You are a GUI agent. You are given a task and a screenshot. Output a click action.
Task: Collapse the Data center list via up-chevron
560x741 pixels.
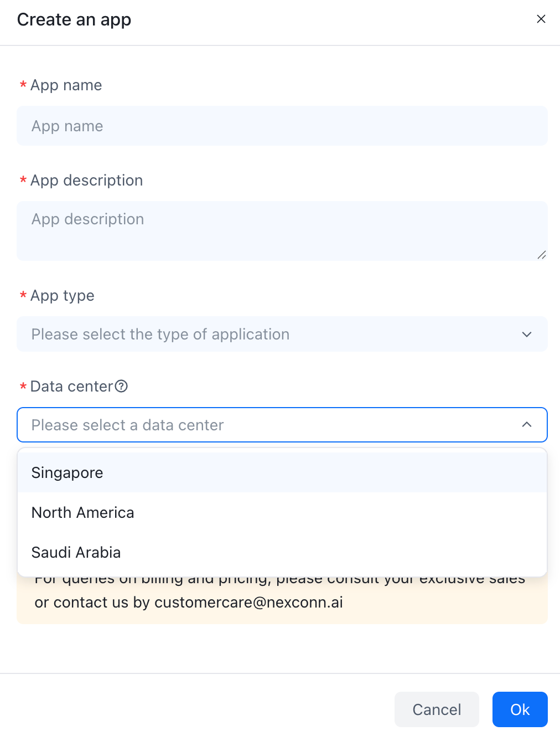[x=526, y=425]
